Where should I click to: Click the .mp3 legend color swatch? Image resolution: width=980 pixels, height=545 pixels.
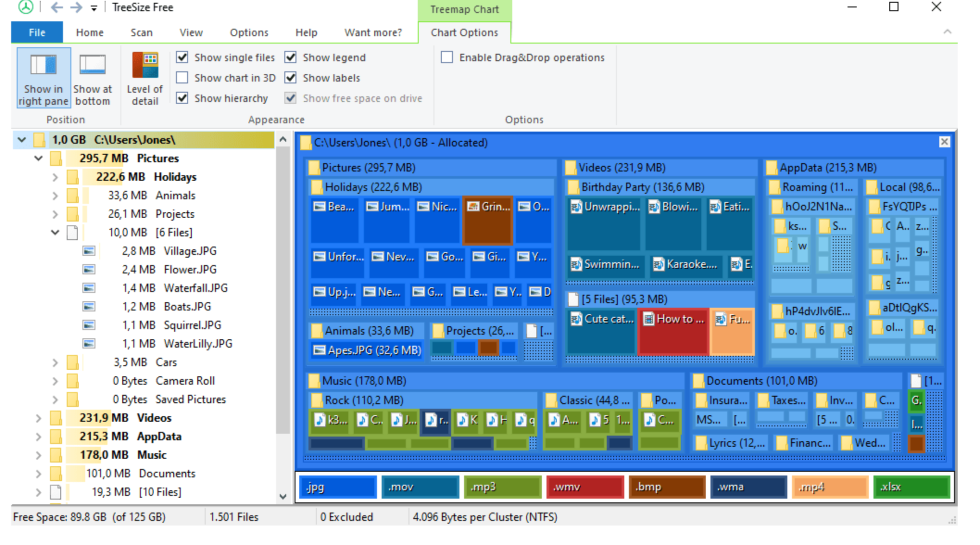click(503, 487)
